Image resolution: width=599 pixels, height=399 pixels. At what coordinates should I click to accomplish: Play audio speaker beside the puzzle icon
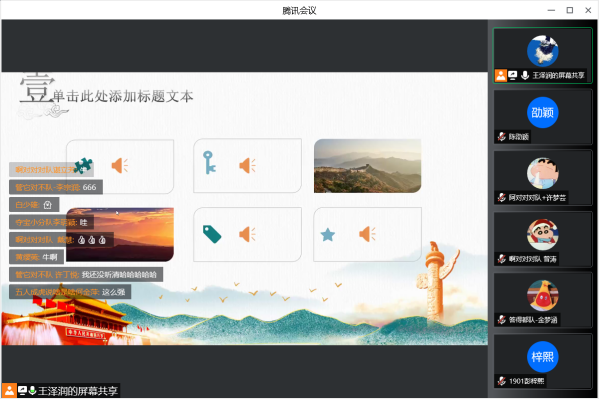click(x=120, y=165)
